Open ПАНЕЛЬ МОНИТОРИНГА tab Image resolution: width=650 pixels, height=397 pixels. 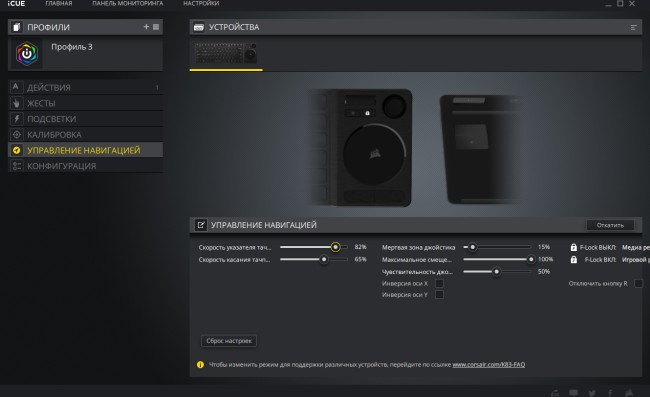(x=128, y=3)
